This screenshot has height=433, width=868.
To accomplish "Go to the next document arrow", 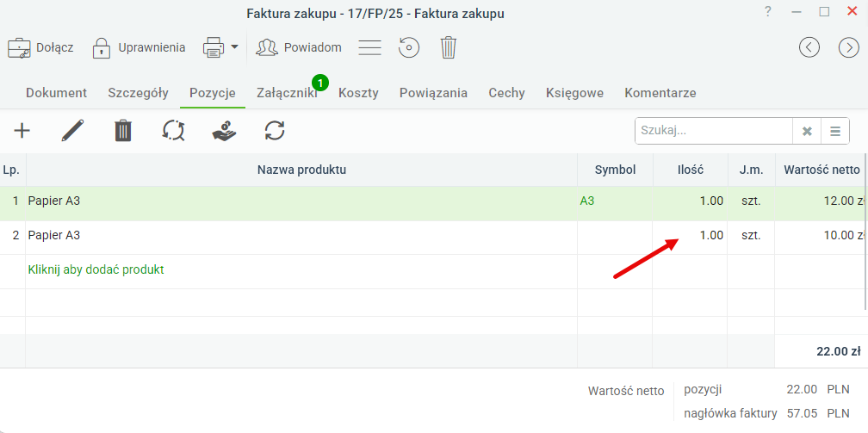I will click(x=849, y=47).
